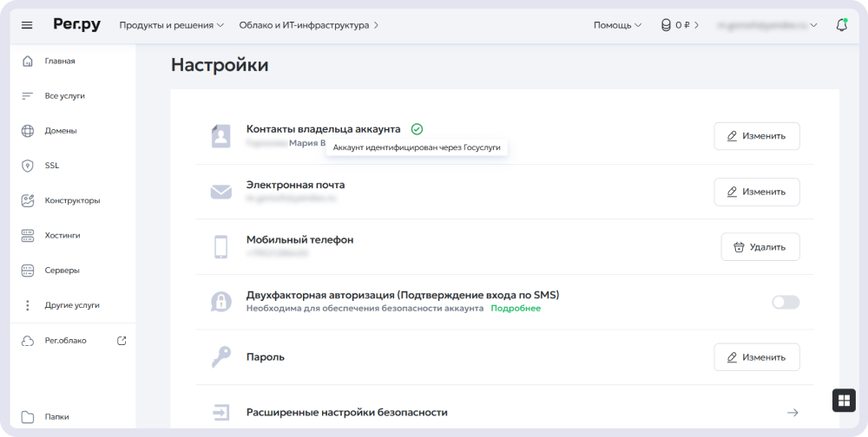The image size is (868, 437).
Task: Click the Настройки heading
Action: (x=220, y=65)
